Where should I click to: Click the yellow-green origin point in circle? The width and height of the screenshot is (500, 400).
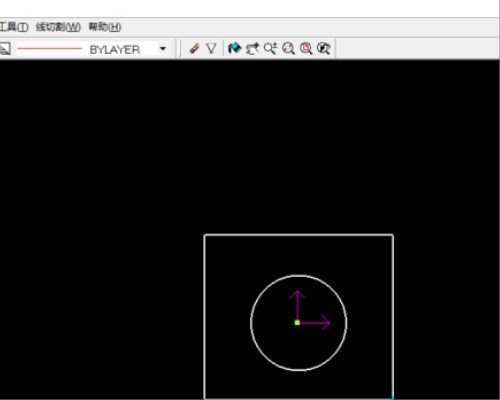297,322
